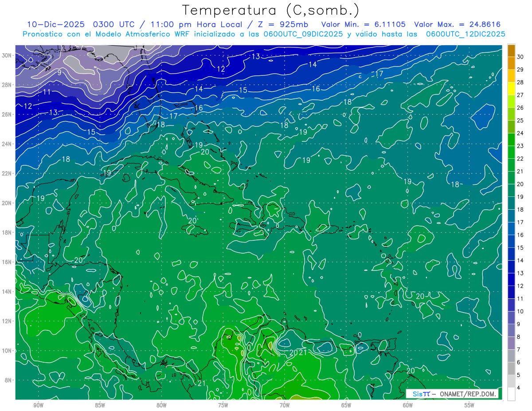Image resolution: width=532 pixels, height=411 pixels.
Task: Click the "2021" contour label near 70W
Action: [x=298, y=353]
